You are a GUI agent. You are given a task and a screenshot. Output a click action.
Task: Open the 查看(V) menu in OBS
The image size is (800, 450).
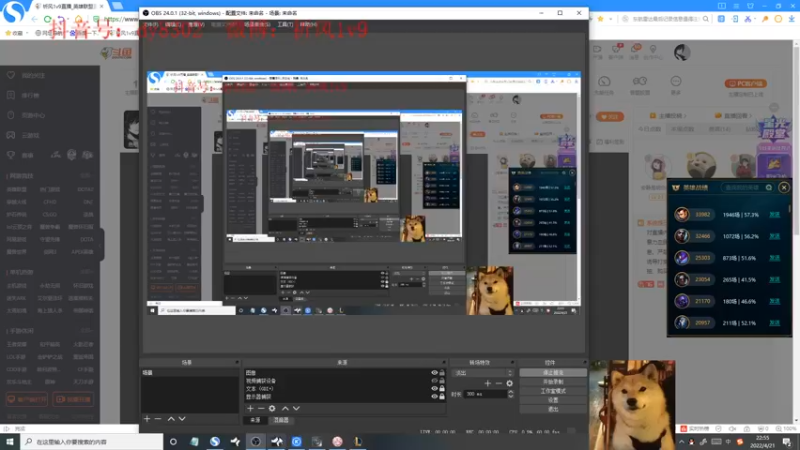pyautogui.click(x=196, y=24)
